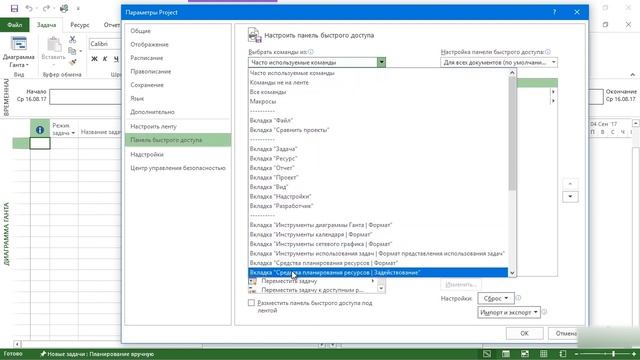Click the Cut scissors icon
The width and height of the screenshot is (640, 360).
tap(73, 39)
